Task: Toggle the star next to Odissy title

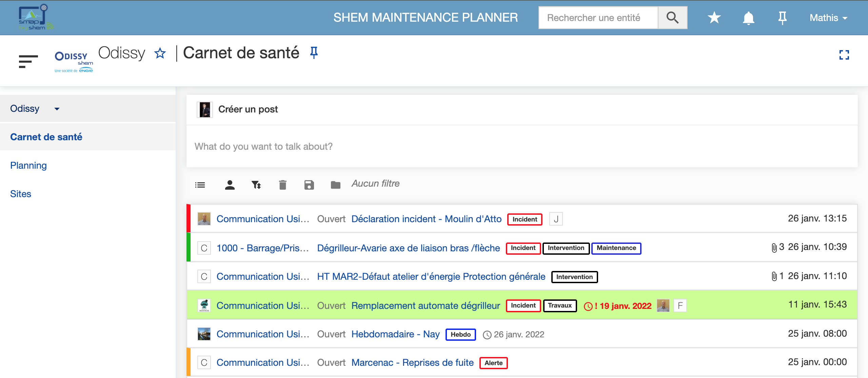Action: coord(160,53)
